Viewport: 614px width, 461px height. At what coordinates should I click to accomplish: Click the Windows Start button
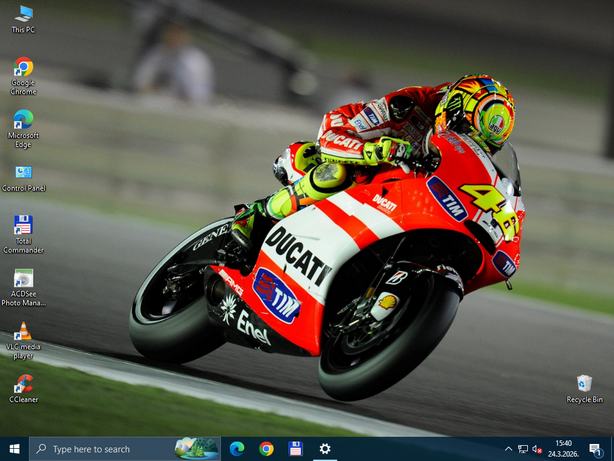click(x=14, y=449)
